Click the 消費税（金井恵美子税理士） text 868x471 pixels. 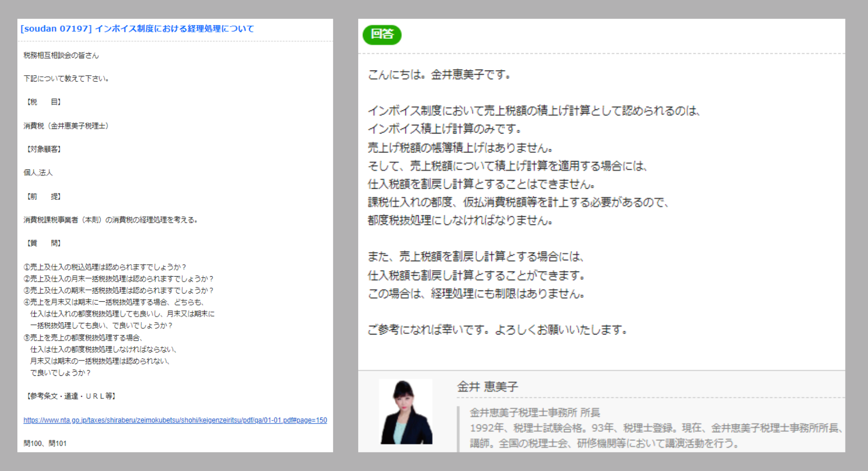point(66,126)
